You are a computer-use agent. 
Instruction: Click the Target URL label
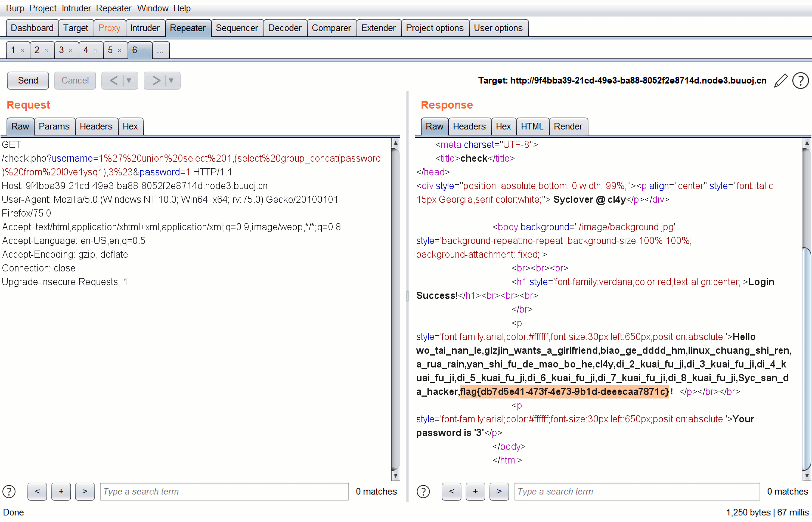pyautogui.click(x=622, y=81)
